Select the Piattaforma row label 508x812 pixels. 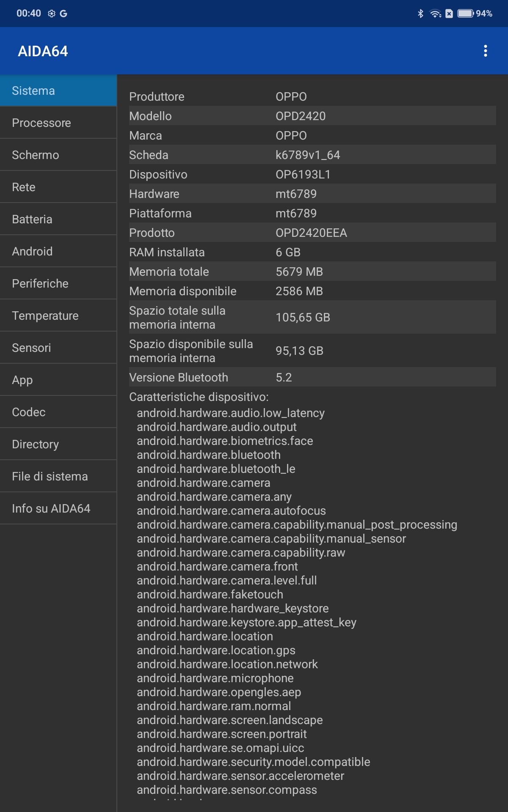point(160,213)
